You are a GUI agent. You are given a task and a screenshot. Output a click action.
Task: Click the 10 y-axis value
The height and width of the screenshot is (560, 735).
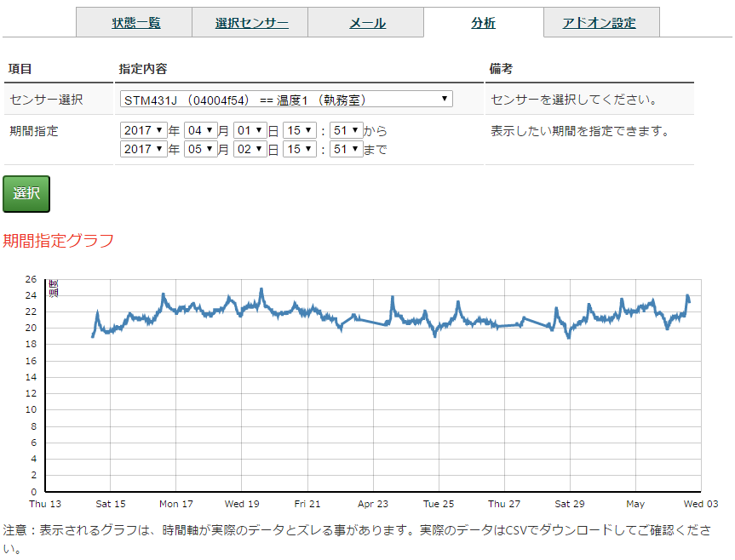coord(31,409)
